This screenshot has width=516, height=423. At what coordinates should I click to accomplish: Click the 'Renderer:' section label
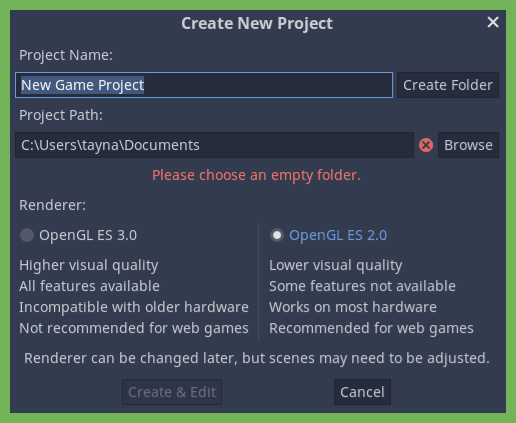click(x=52, y=205)
